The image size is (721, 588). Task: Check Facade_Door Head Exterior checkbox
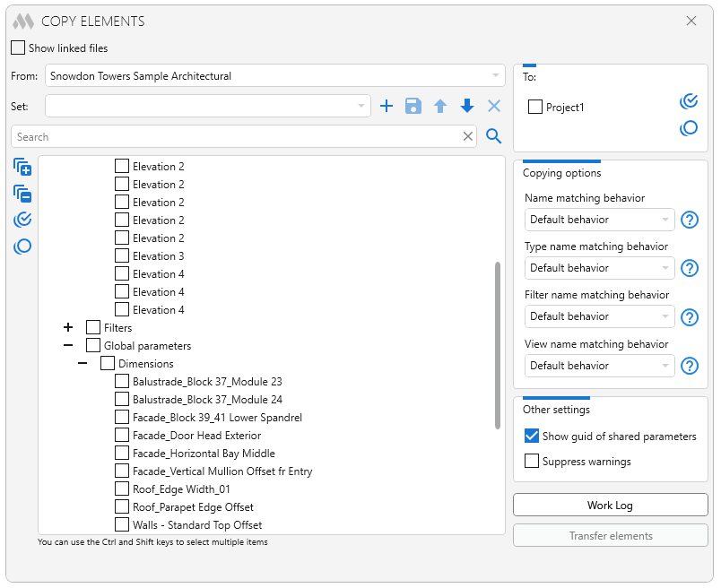(121, 435)
